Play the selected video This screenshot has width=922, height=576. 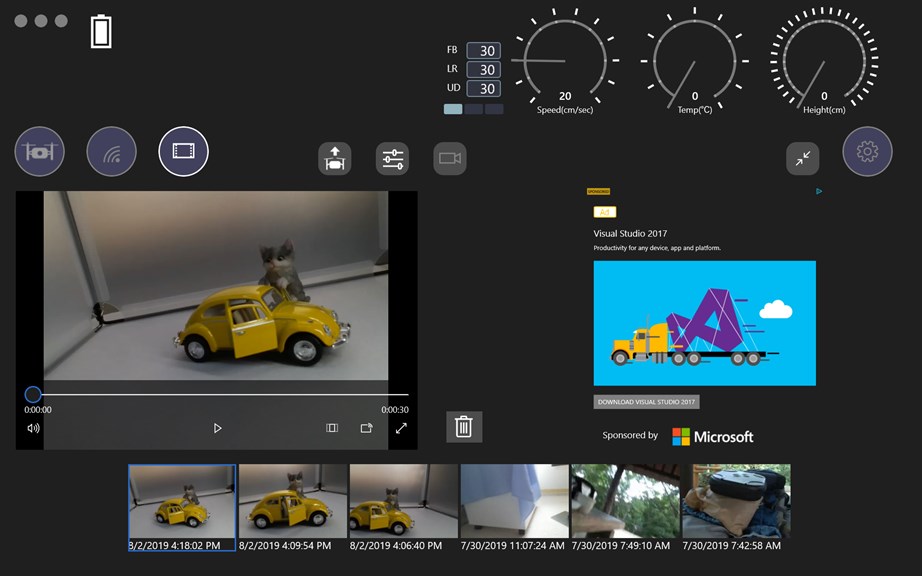point(217,428)
